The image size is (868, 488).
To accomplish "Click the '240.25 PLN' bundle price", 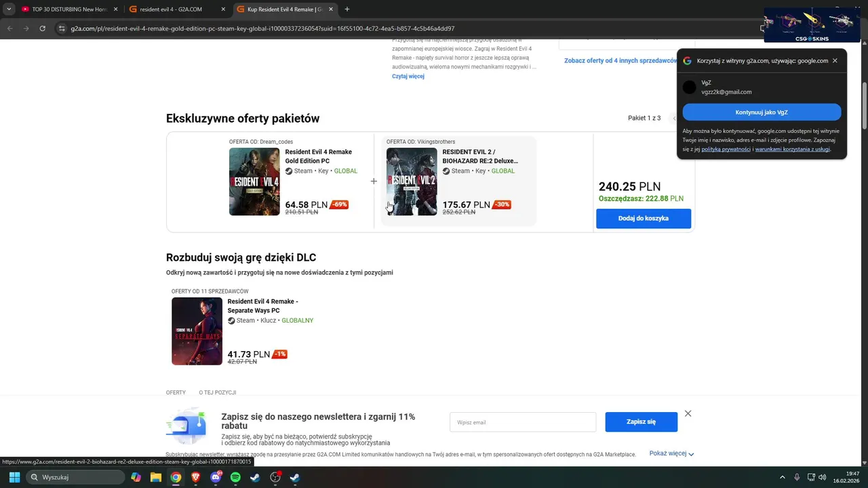I will [629, 187].
